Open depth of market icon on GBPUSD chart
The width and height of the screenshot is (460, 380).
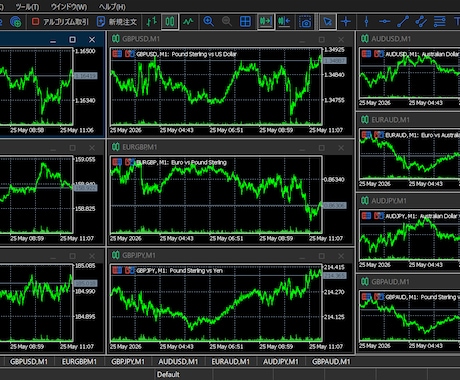(x=129, y=54)
